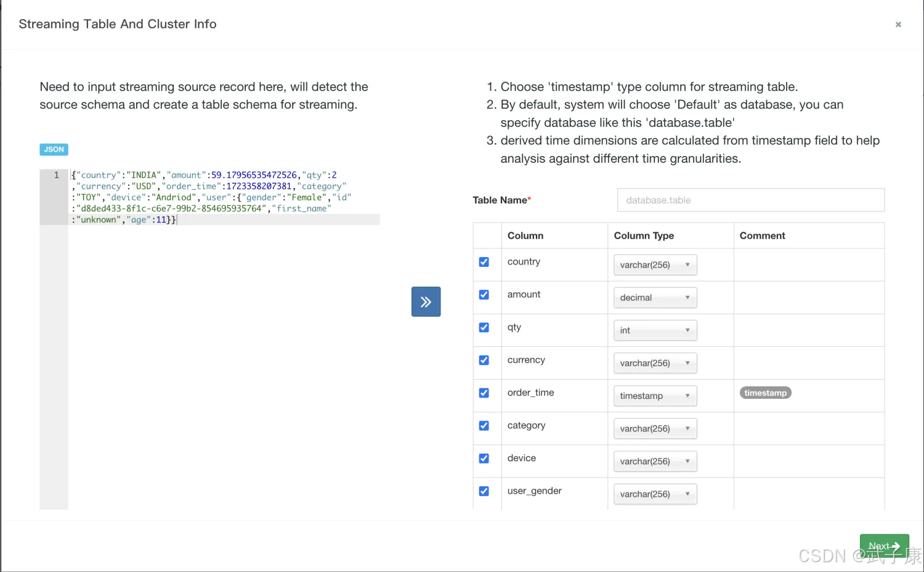Image resolution: width=924 pixels, height=572 pixels.
Task: Click line number 1 in editor gutter
Action: tap(56, 175)
